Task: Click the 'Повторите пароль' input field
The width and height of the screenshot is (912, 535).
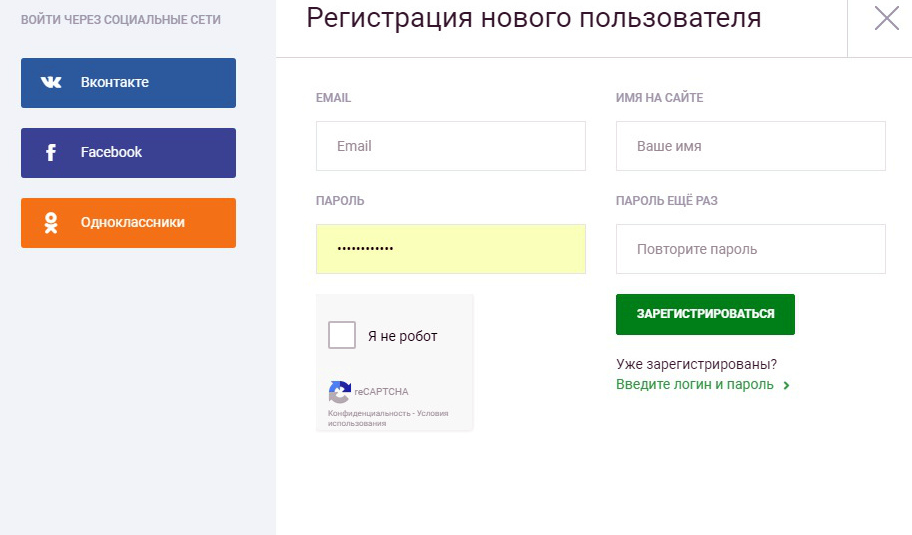Action: point(750,249)
